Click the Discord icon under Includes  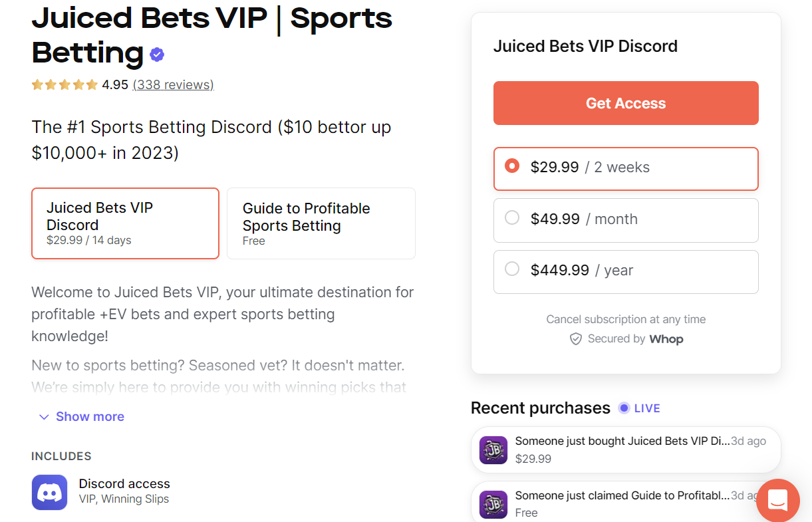click(x=49, y=492)
